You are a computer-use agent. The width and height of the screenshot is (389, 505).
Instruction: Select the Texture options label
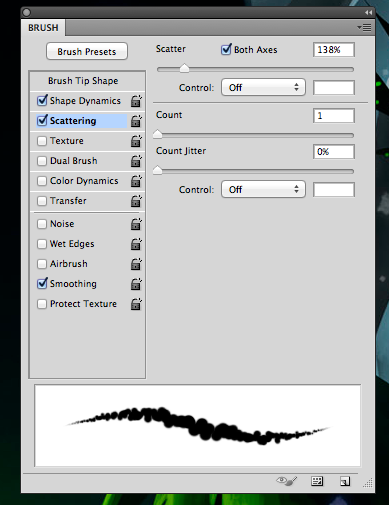67,141
